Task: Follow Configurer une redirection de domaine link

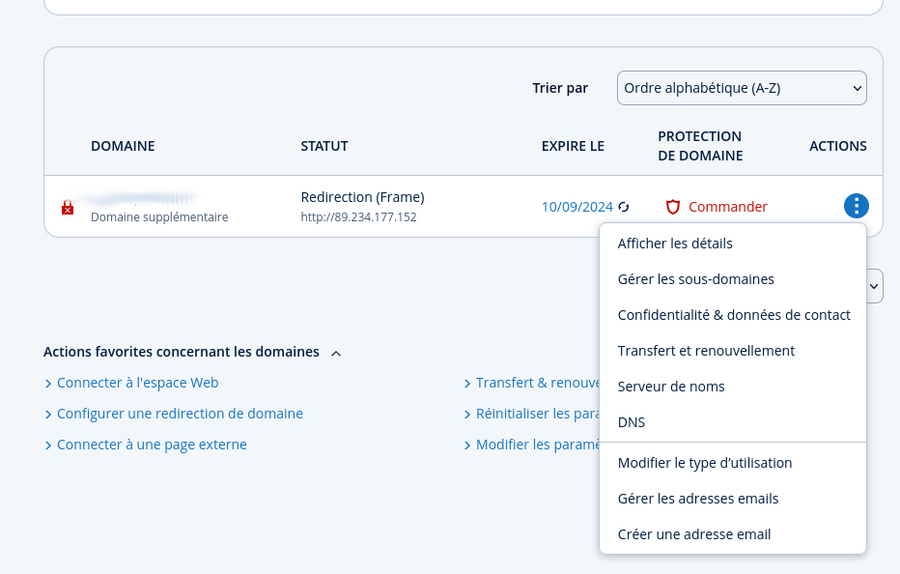Action: point(179,414)
